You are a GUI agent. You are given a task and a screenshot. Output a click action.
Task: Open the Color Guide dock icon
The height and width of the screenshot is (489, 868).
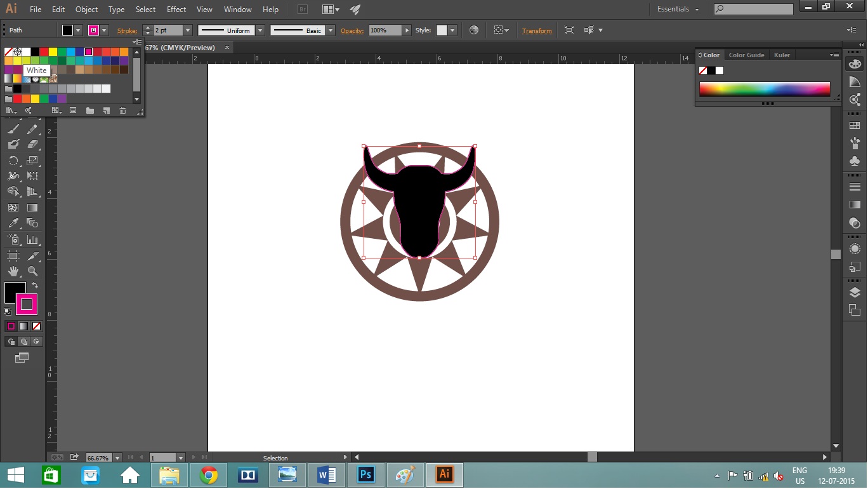pos(855,82)
